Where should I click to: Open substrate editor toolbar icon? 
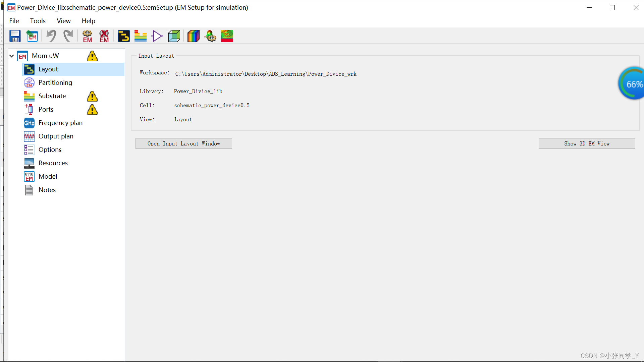tap(140, 36)
